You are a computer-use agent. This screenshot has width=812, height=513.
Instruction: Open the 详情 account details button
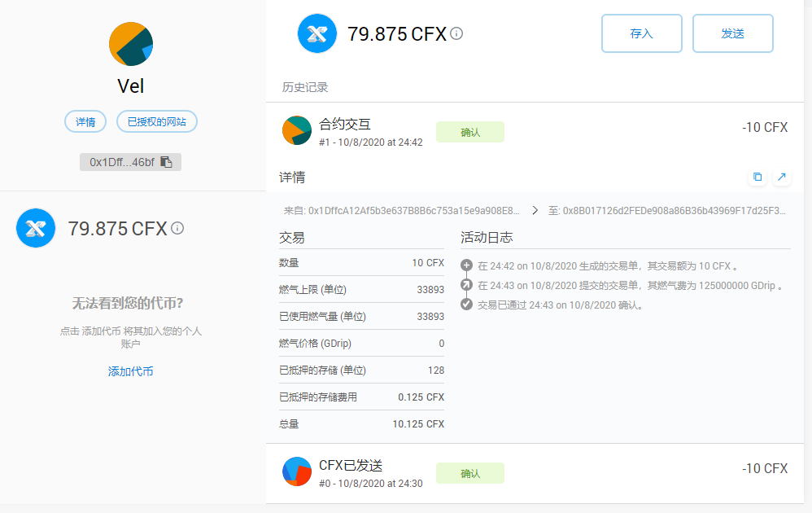click(x=85, y=122)
